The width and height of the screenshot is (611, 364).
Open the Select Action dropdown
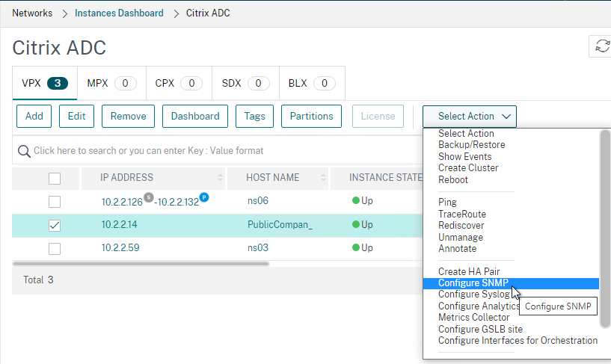click(470, 117)
